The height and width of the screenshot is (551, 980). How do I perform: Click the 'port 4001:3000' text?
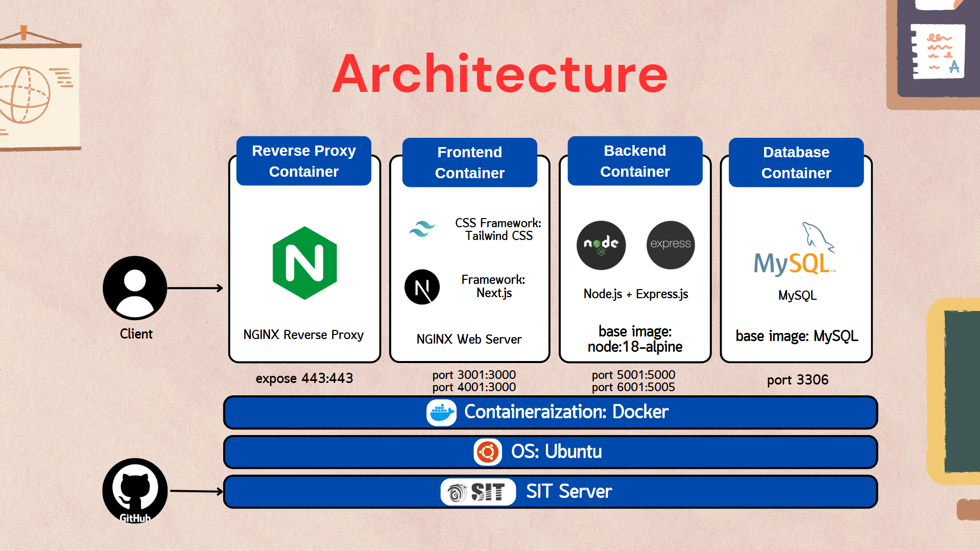(474, 387)
